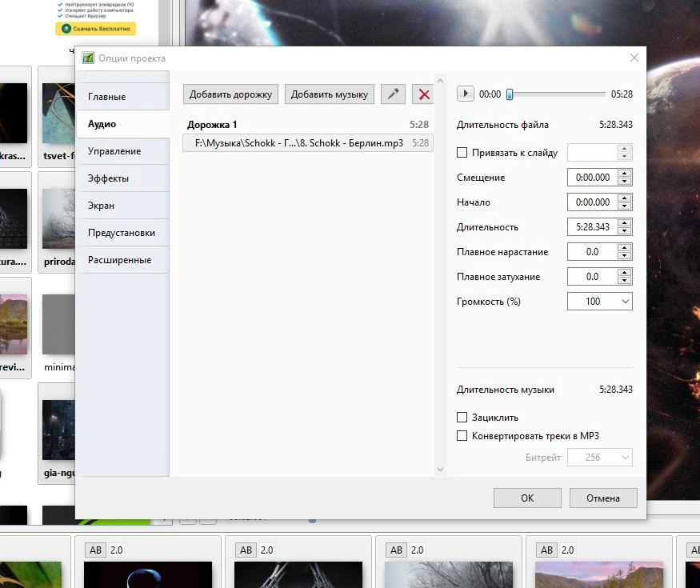
Task: Select the priroda file thumbnail
Action: pyautogui.click(x=58, y=218)
